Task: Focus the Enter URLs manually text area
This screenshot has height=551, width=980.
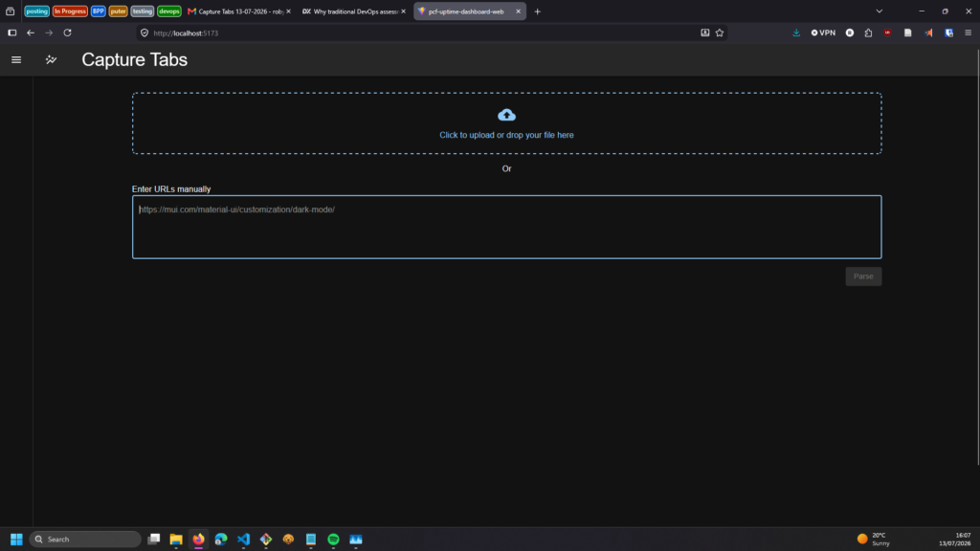Action: point(506,227)
